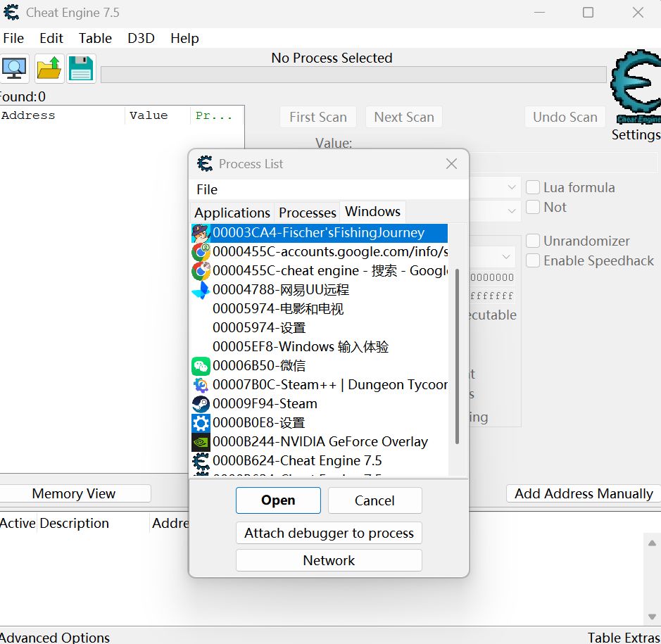
Task: Click the process list vertical scrollbar
Action: coord(457,357)
